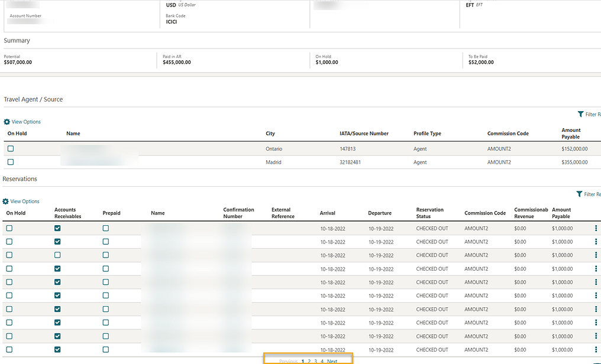The height and width of the screenshot is (364, 601).
Task: Go to page 2 of reservations
Action: coord(309,361)
